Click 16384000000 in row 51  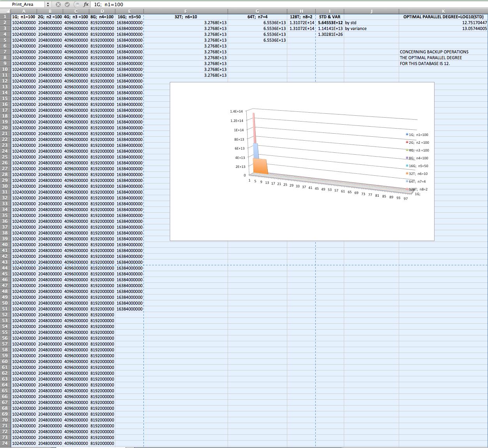(x=129, y=309)
